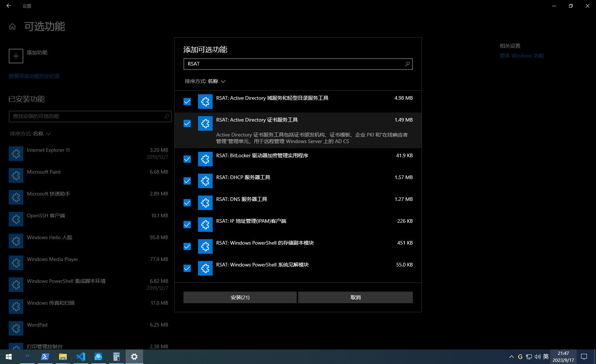Uncheck RSAT DHCP 服务器工具 checkbox

pyautogui.click(x=187, y=181)
